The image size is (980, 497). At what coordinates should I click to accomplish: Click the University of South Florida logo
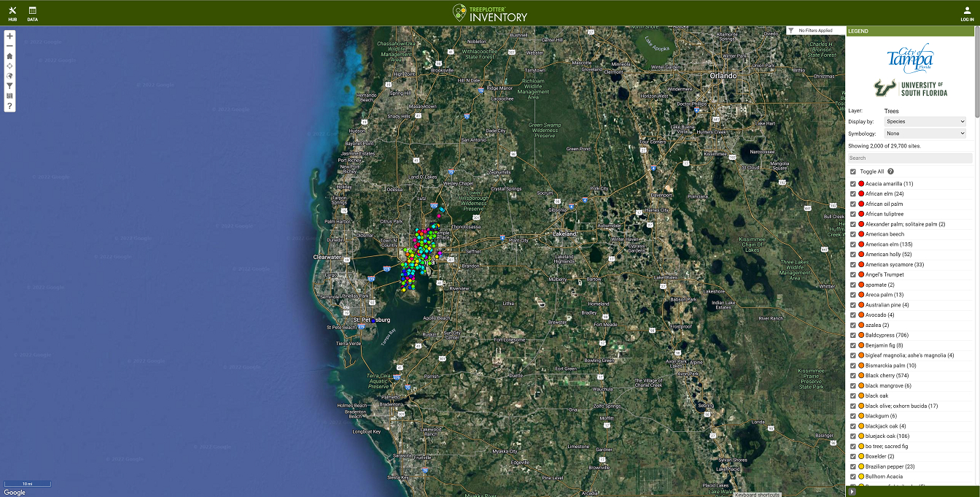click(911, 89)
